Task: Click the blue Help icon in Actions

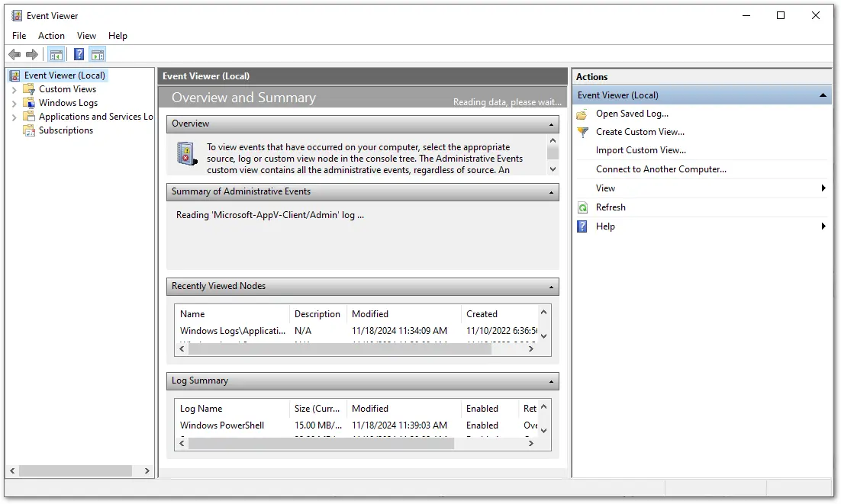Action: click(582, 226)
